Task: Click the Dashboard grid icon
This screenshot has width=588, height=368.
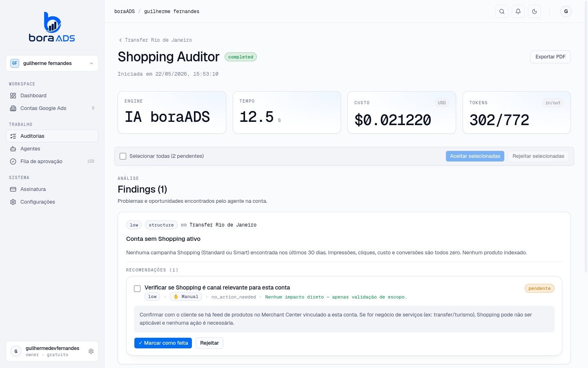Action: 13,96
